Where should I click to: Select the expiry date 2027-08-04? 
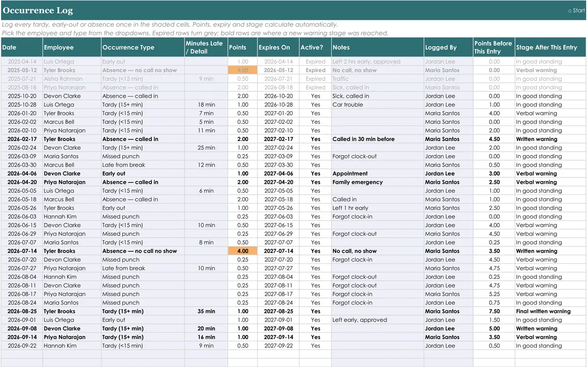(278, 277)
